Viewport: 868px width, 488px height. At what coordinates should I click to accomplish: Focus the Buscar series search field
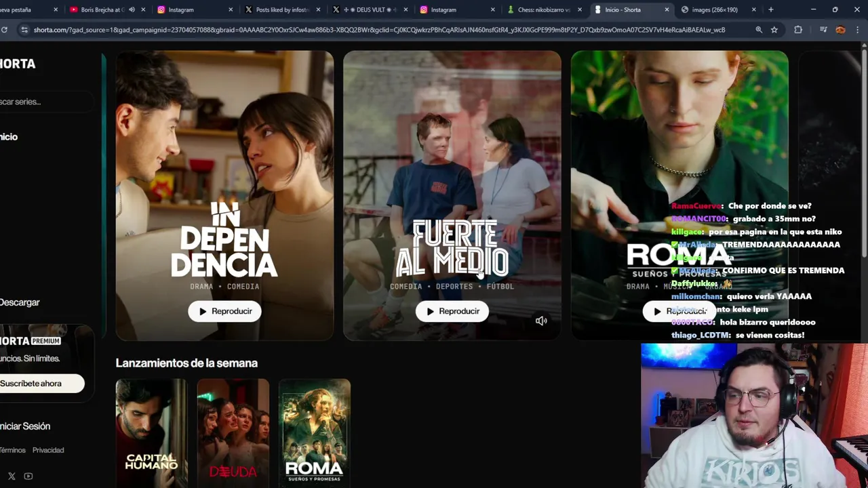coord(46,102)
